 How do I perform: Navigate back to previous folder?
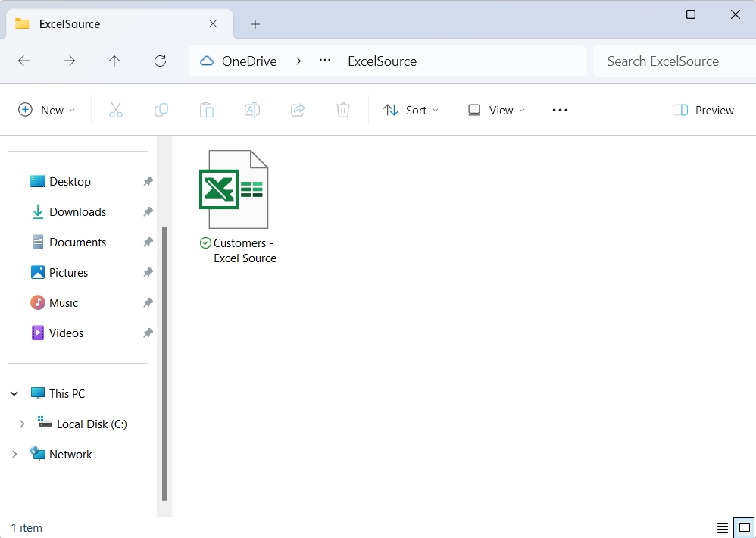coord(23,61)
